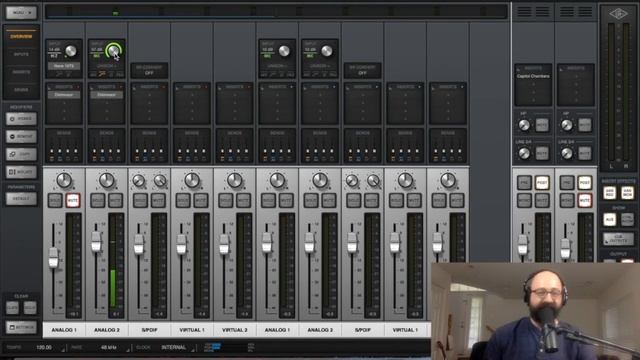This screenshot has height=360, width=640.
Task: Click the ANALOG 2 fader beside green meter
Action: (x=96, y=242)
